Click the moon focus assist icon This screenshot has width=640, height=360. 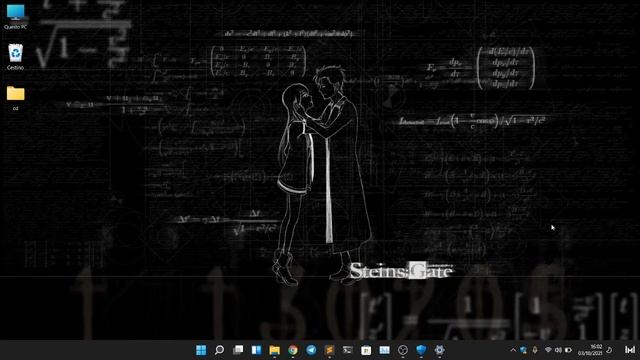point(609,350)
